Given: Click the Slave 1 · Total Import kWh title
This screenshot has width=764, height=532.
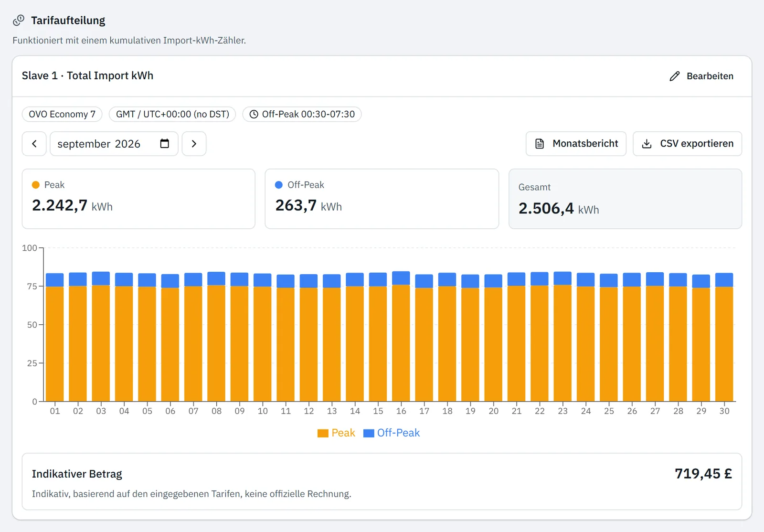Looking at the screenshot, I should [x=87, y=75].
